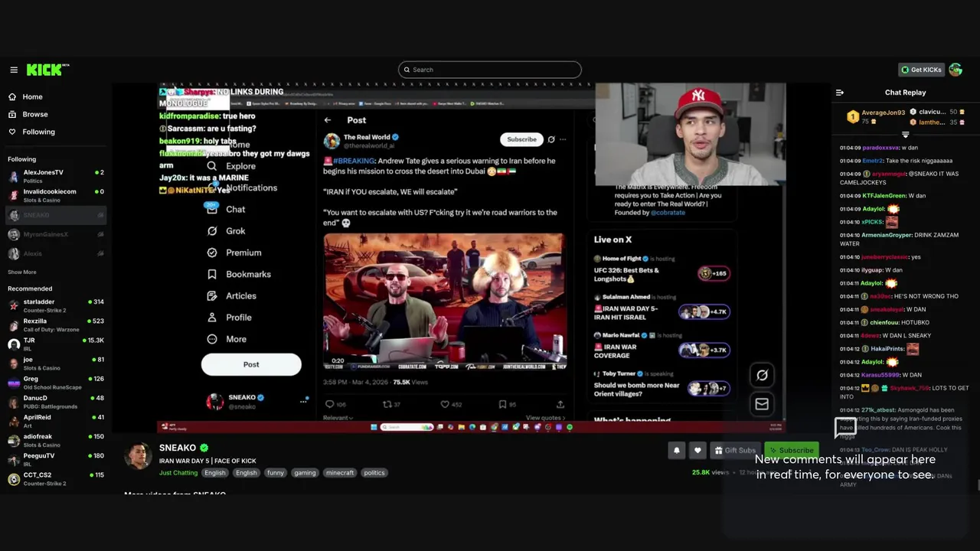Click the Gift Subs button
This screenshot has height=551, width=980.
(x=734, y=451)
